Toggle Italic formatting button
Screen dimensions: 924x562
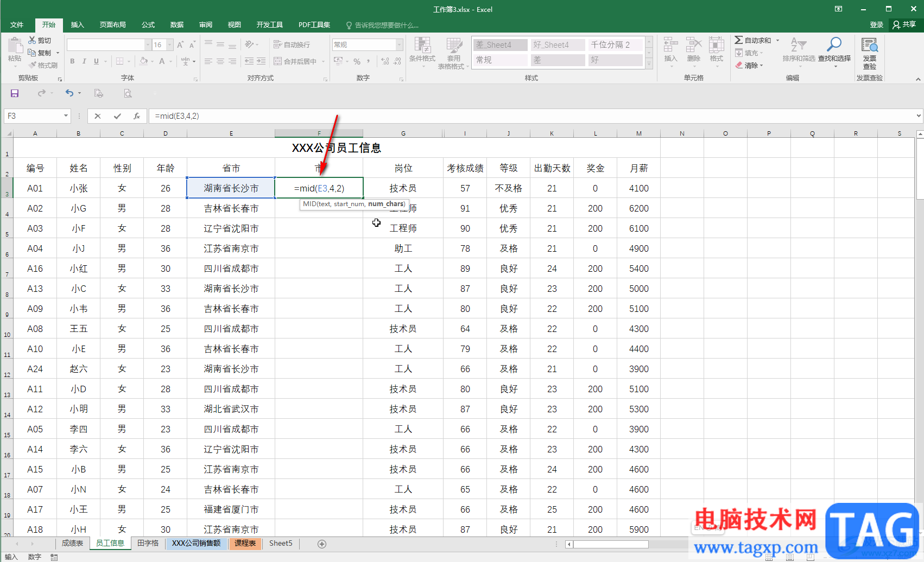tap(84, 61)
